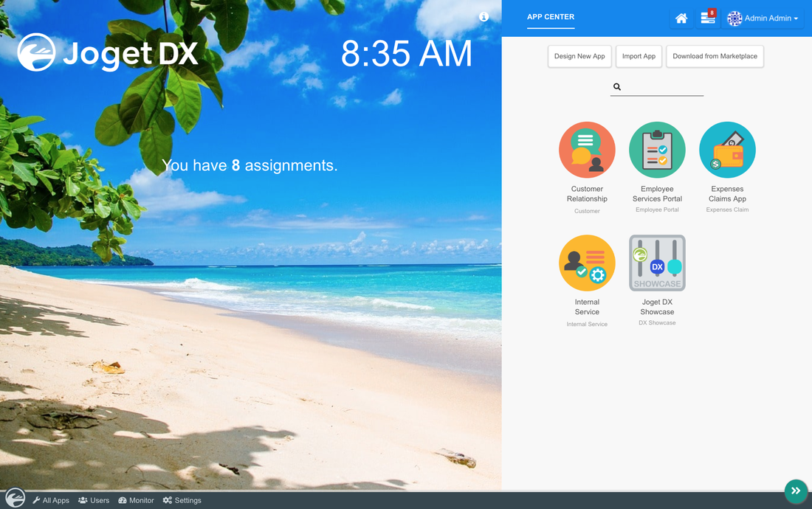Click the Design New App button
Image resolution: width=812 pixels, height=509 pixels.
coord(579,56)
